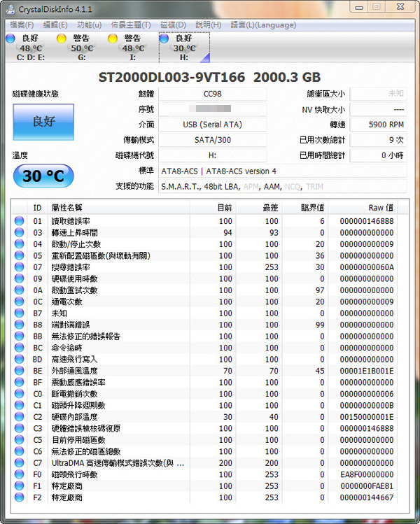Click the 屬性名稱 column header
420x524 pixels.
[119, 208]
